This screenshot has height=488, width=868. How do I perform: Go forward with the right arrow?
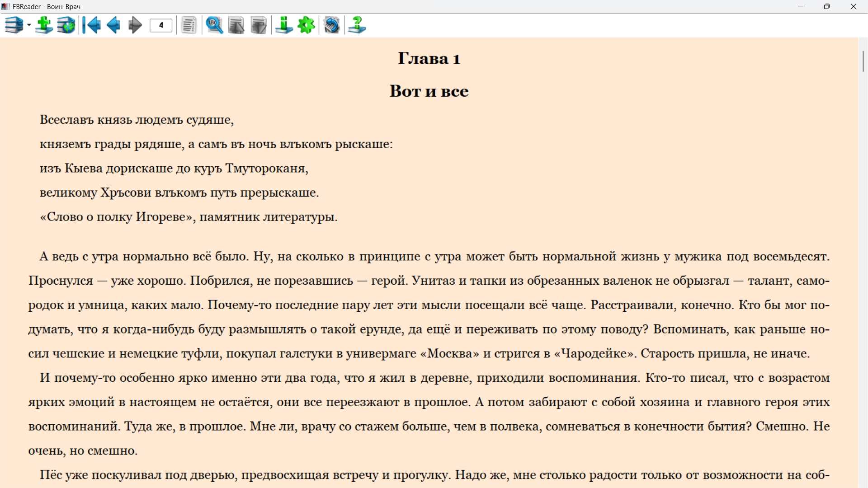click(x=135, y=25)
